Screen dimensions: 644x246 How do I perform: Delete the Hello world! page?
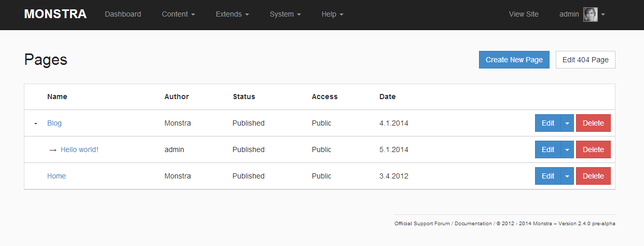pos(593,150)
